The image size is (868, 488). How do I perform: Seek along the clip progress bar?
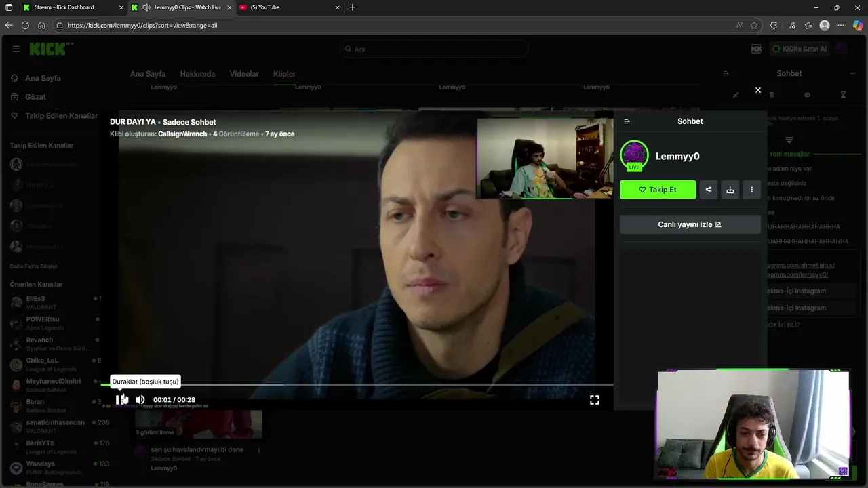(357, 385)
